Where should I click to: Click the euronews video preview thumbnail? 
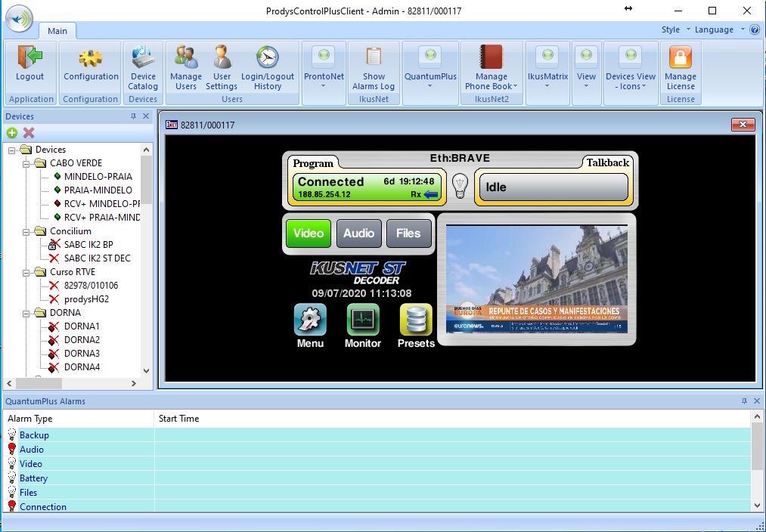click(536, 279)
